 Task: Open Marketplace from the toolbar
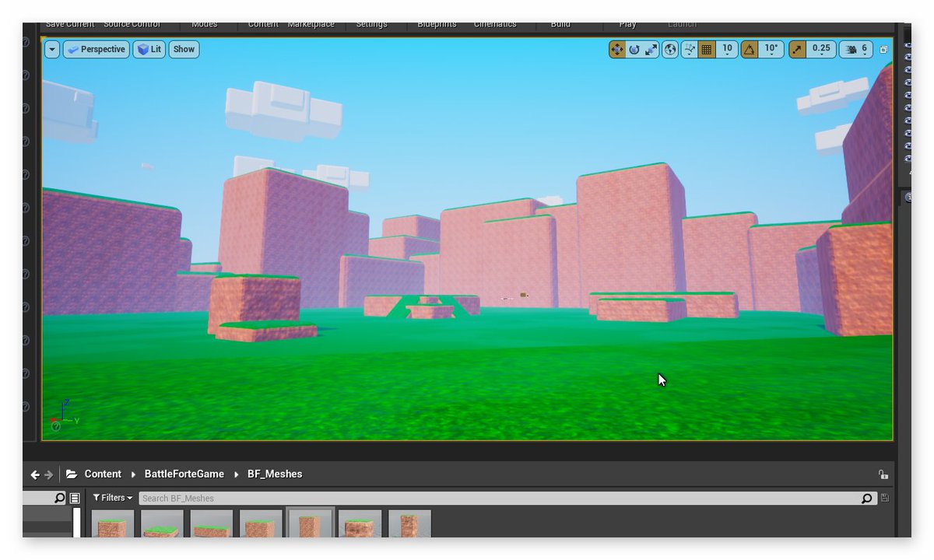point(311,26)
